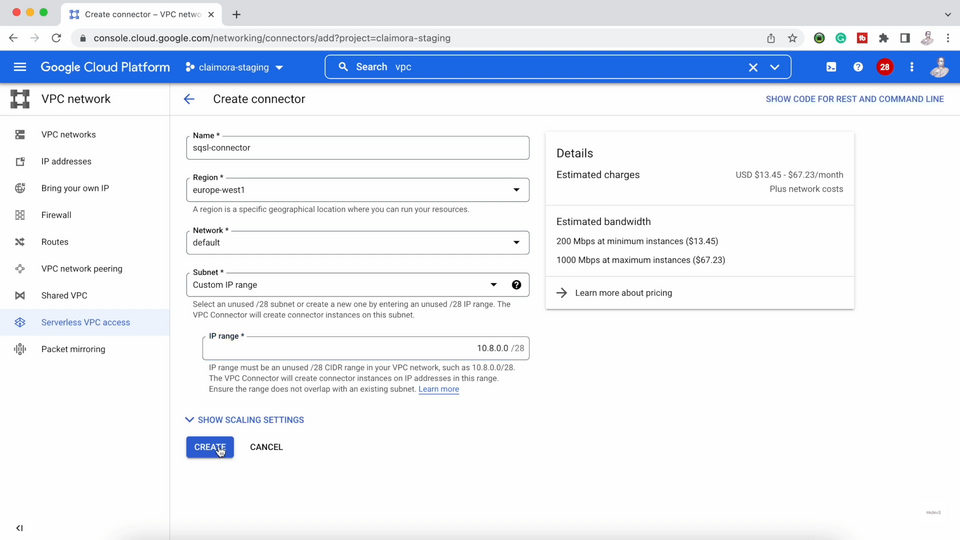Click the Packet mirroring sidebar icon
Screen dimensions: 960x540
pos(20,349)
